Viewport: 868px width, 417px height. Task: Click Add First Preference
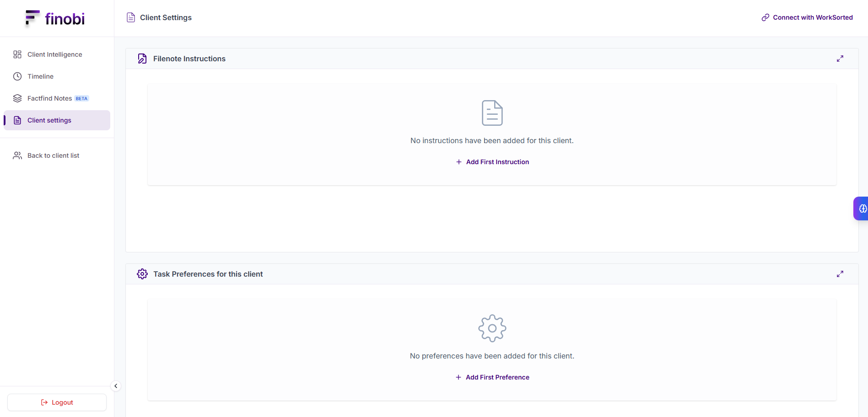[492, 377]
